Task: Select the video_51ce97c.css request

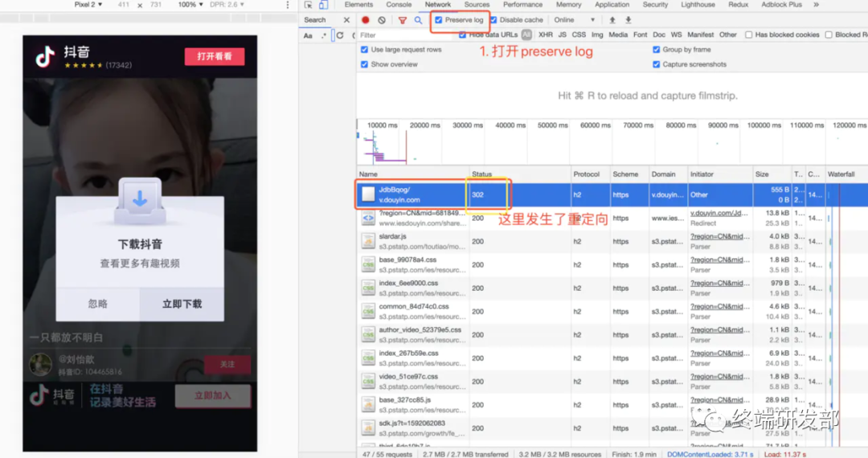Action: [x=612, y=382]
